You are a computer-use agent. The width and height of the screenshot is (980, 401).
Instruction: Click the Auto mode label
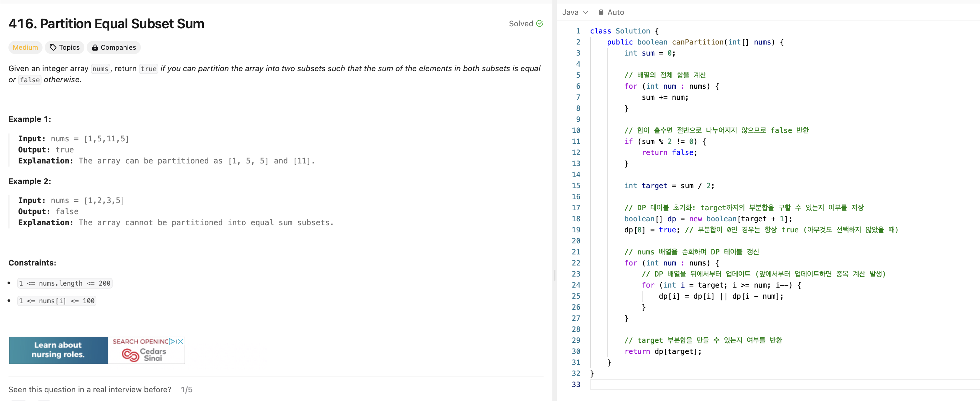(616, 12)
